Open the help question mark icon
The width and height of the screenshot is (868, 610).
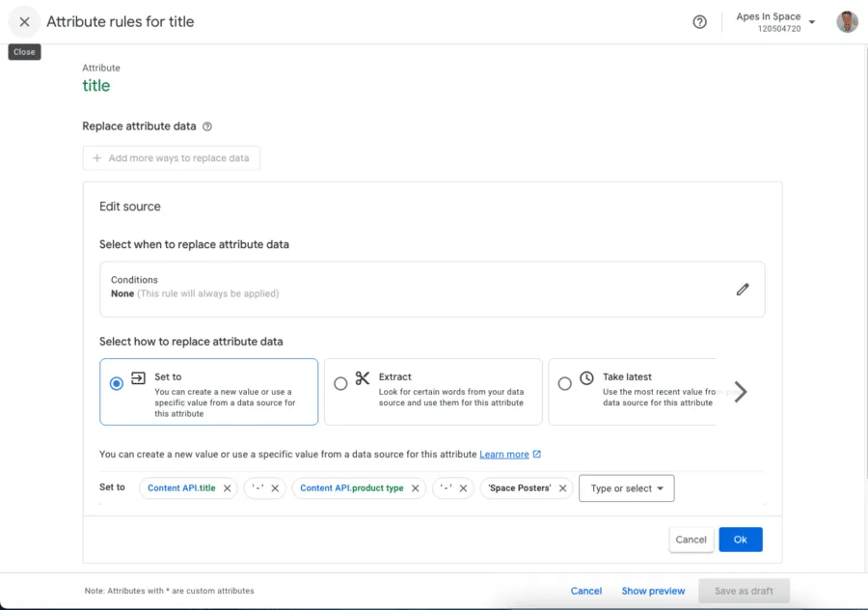pyautogui.click(x=700, y=22)
